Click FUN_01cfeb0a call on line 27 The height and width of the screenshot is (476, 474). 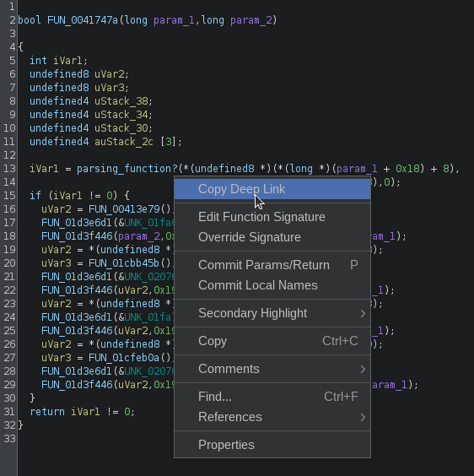124,358
